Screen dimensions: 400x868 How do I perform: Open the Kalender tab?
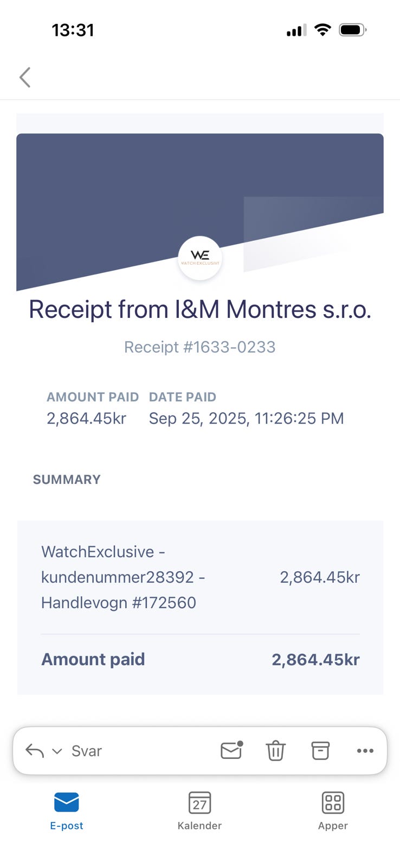click(199, 810)
